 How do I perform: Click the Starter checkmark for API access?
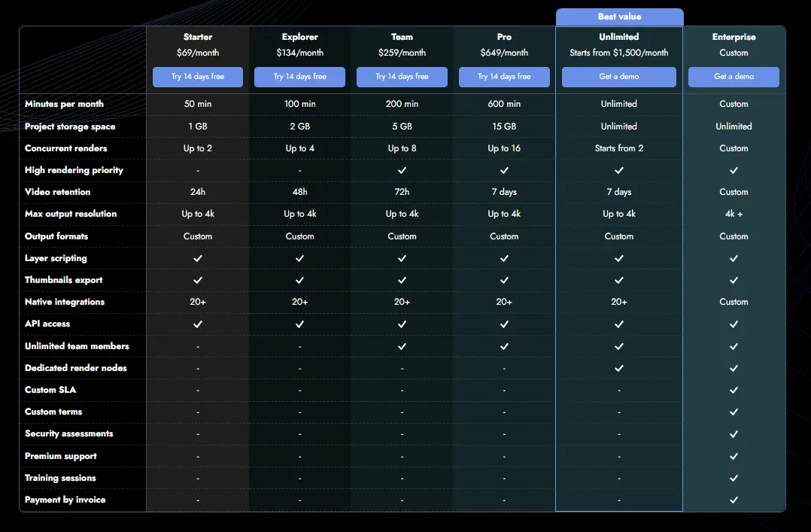click(198, 324)
